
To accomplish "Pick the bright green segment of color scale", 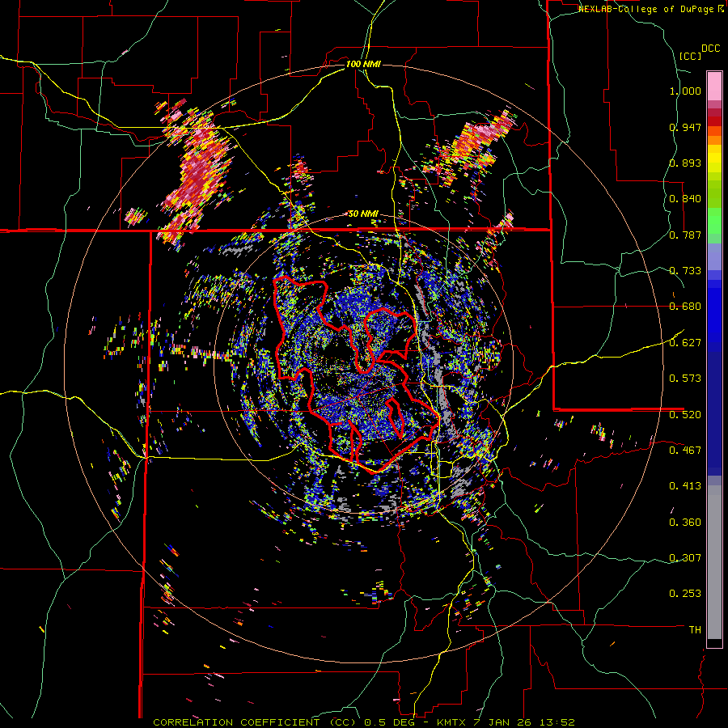I will (x=714, y=221).
